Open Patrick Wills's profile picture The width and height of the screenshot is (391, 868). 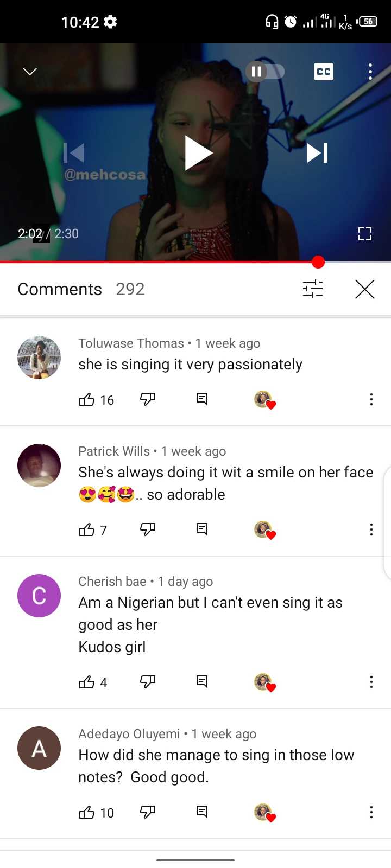point(39,465)
